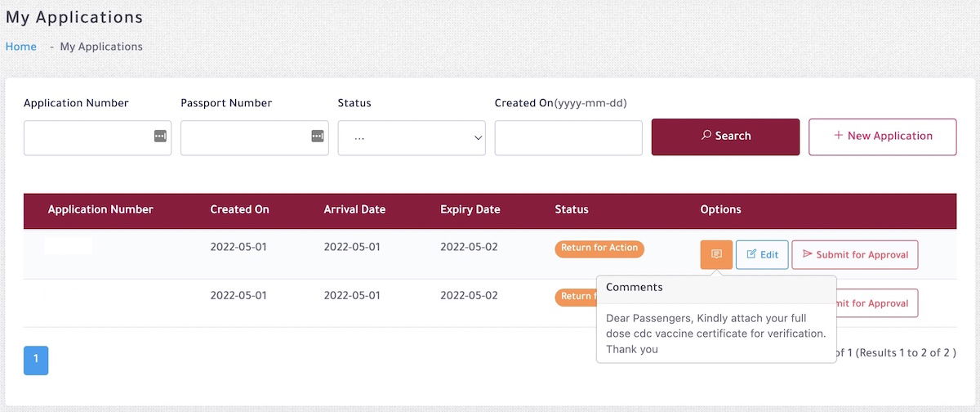Click the Status dropdown chevron arrow
This screenshot has height=412, width=980.
[x=479, y=138]
